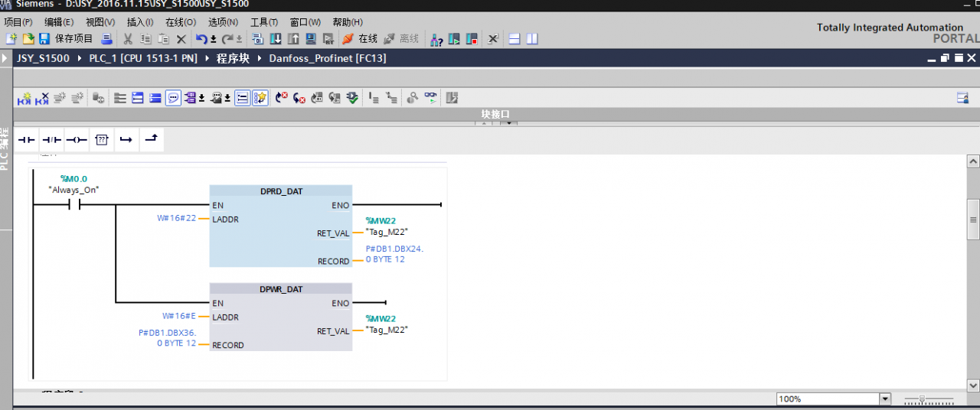Open the 项目(P) menu
980x410 pixels.
click(x=18, y=22)
